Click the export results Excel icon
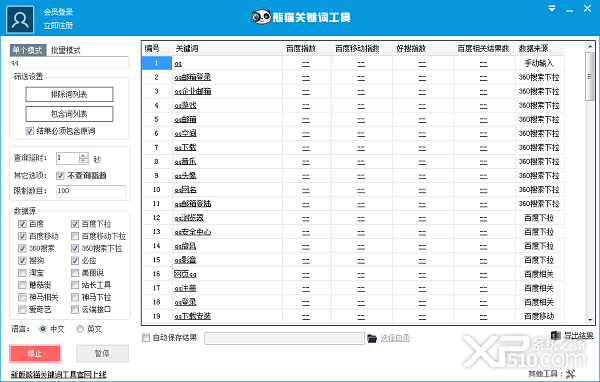600x382 pixels. tap(556, 335)
